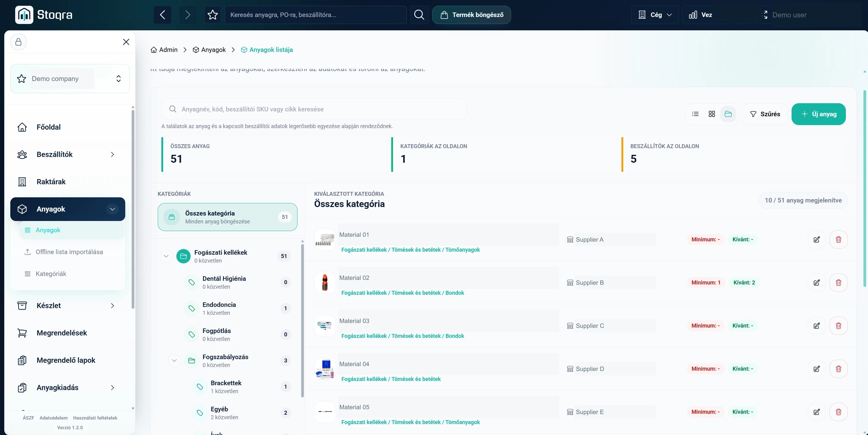Open Raktárak in the sidebar
Image resolution: width=868 pixels, height=435 pixels.
click(68, 182)
